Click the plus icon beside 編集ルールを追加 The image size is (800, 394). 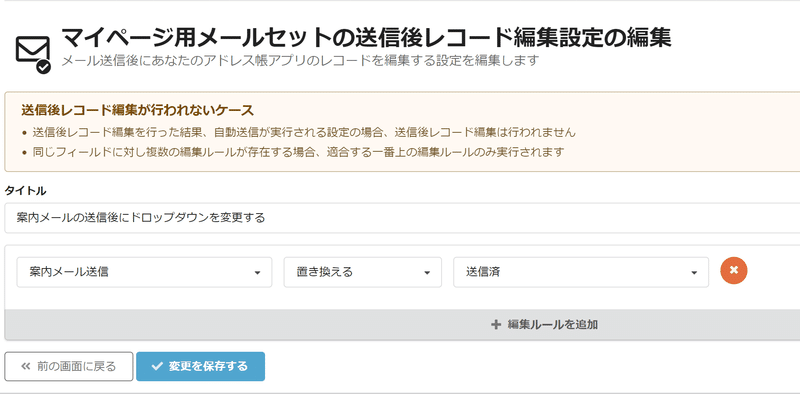(x=495, y=325)
